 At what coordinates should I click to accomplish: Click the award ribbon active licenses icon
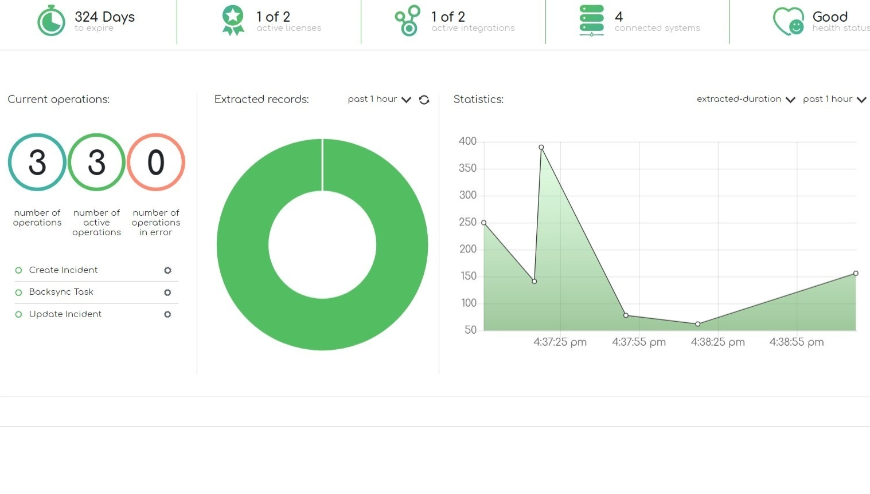(x=233, y=21)
